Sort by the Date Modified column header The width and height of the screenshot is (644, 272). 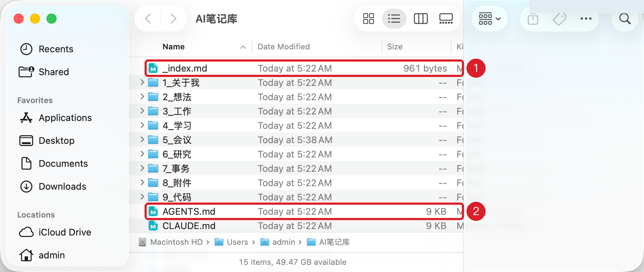pos(284,47)
